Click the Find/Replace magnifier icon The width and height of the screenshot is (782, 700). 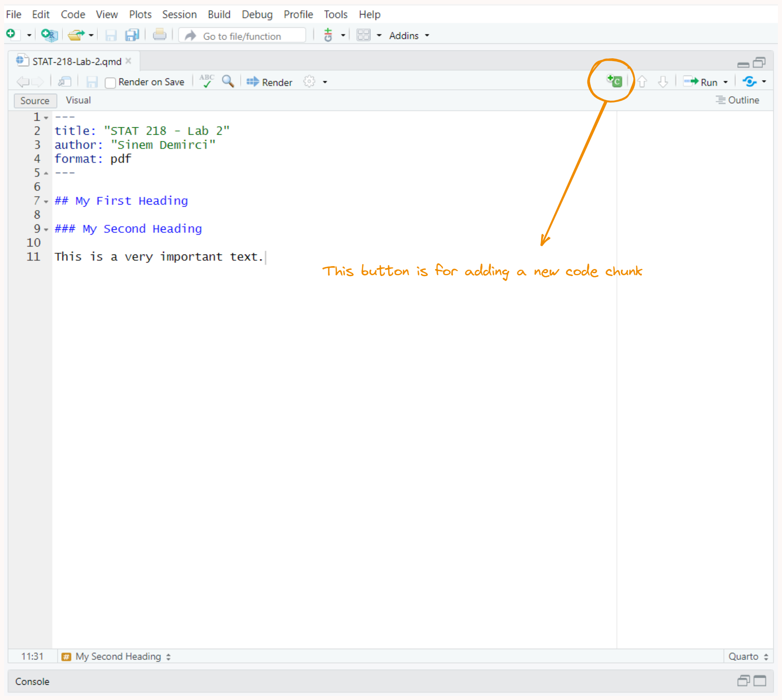coord(228,81)
